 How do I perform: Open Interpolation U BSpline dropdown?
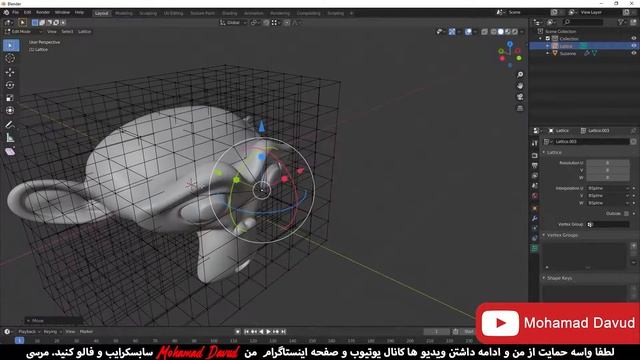tap(608, 188)
